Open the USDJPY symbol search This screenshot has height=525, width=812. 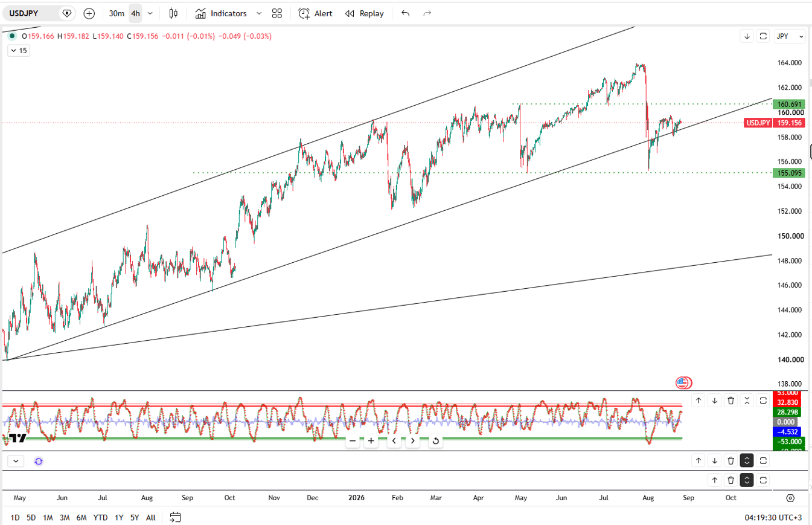[31, 13]
